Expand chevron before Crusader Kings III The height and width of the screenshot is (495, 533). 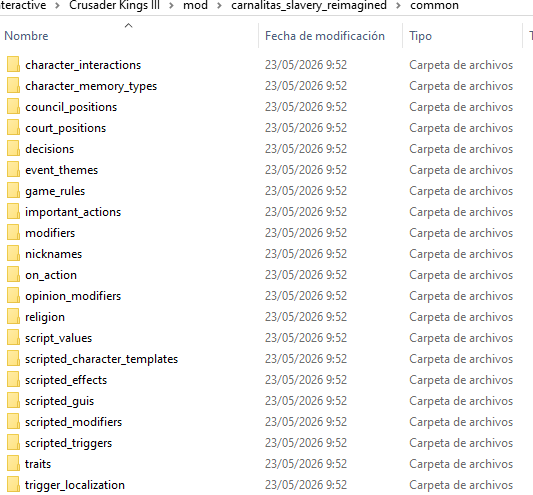coord(57,5)
